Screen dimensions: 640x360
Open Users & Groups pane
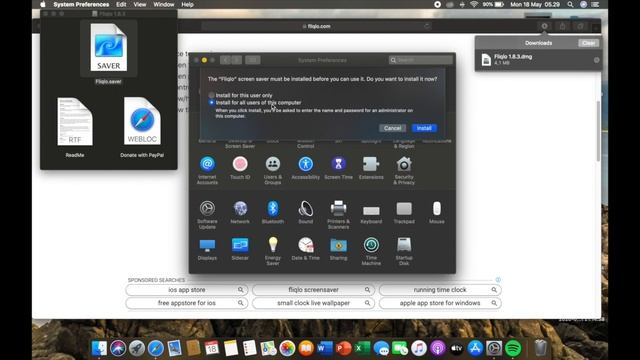(x=273, y=170)
